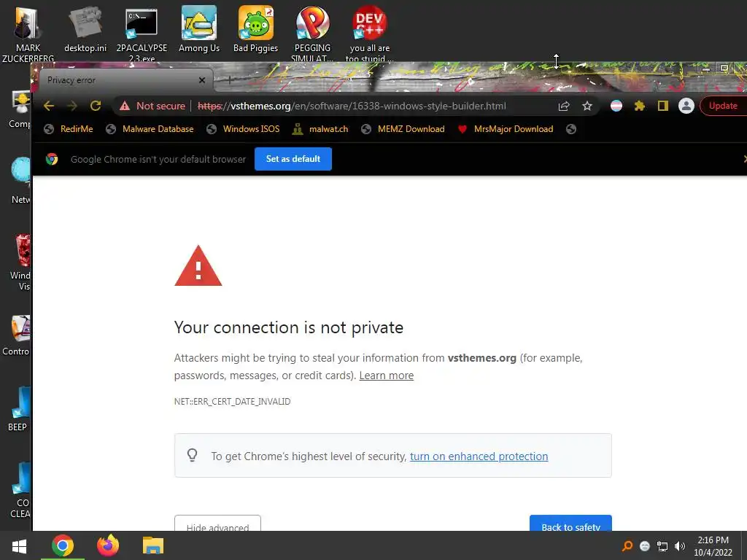Click Chrome icon in the taskbar

63,545
